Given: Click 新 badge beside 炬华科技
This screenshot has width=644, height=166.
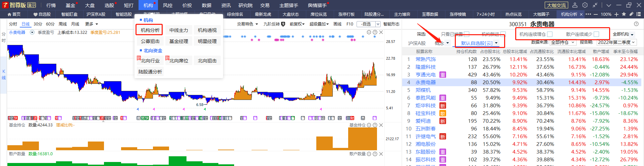Looking at the screenshot, I should [x=443, y=106].
